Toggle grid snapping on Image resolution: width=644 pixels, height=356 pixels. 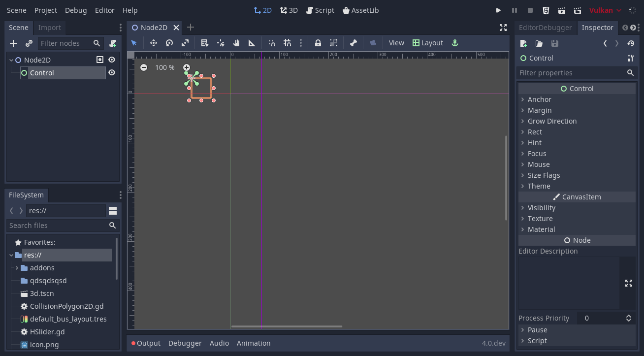click(x=288, y=43)
